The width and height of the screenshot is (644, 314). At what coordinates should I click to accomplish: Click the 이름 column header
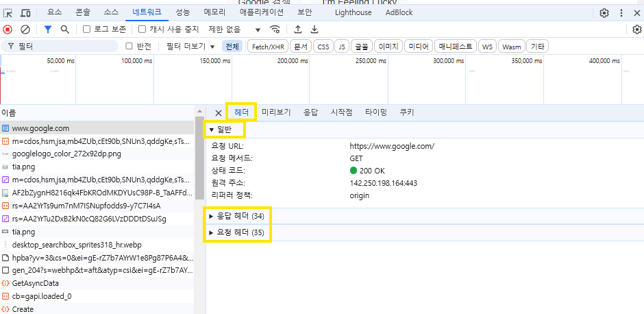tap(97, 112)
